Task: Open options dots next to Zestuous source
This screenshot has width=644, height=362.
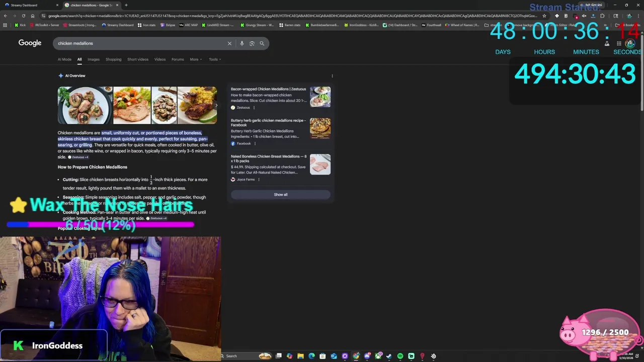Action: point(254,108)
